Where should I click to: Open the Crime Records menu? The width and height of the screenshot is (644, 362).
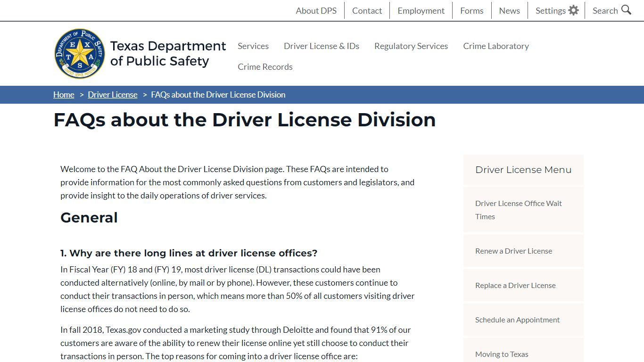click(265, 66)
